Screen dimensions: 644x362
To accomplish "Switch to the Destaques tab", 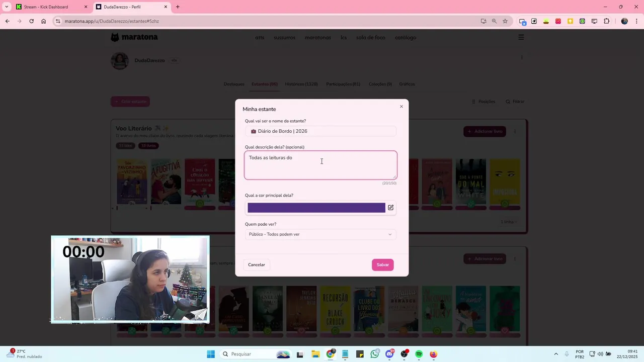I will 234,84.
